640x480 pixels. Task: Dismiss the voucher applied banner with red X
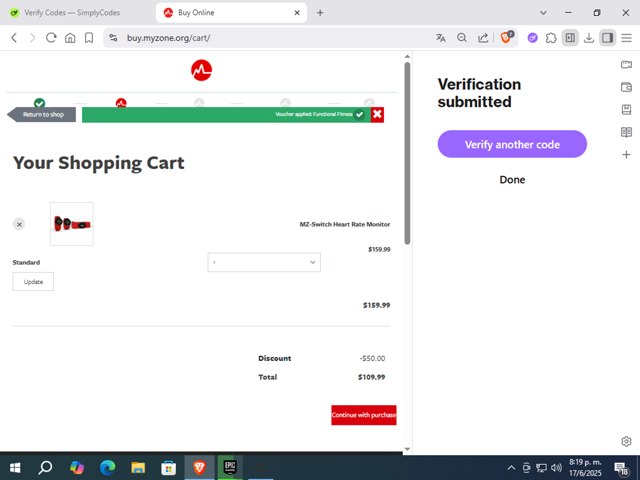(377, 114)
